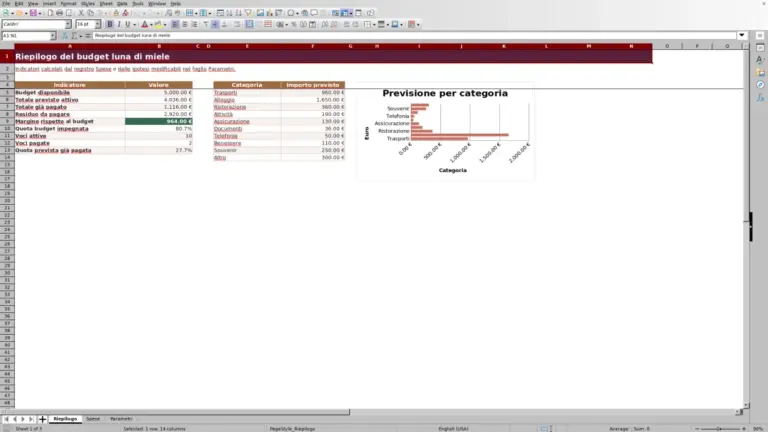Click the Alloggio category link
Viewport: 768px width, 432px height.
pos(224,100)
